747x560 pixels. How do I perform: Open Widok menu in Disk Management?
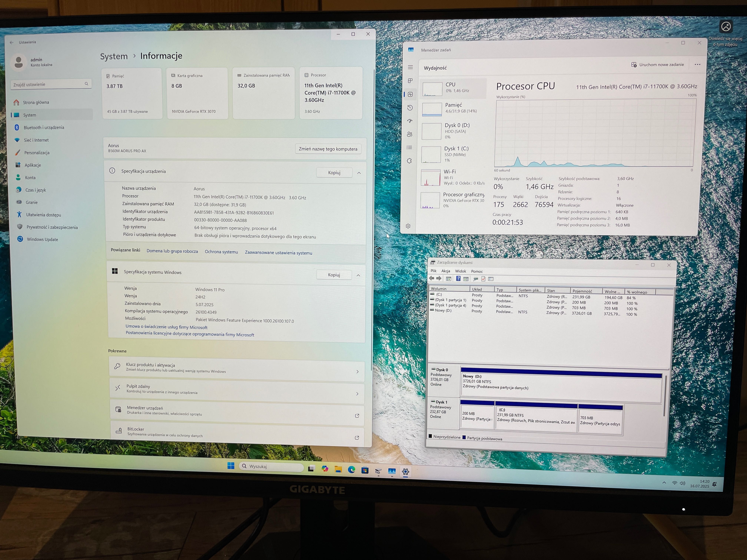[x=460, y=271]
